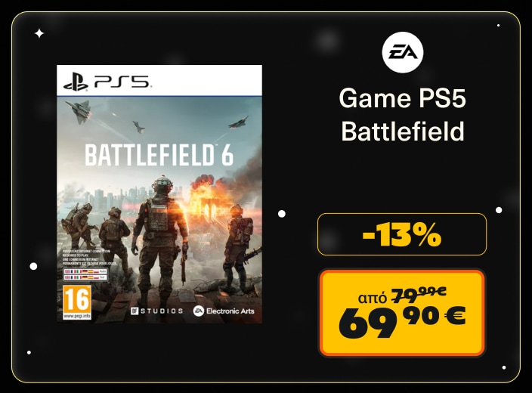Image resolution: width=532 pixels, height=393 pixels.
Task: Click the large fighter jet on the cover
Action: click(x=79, y=111)
